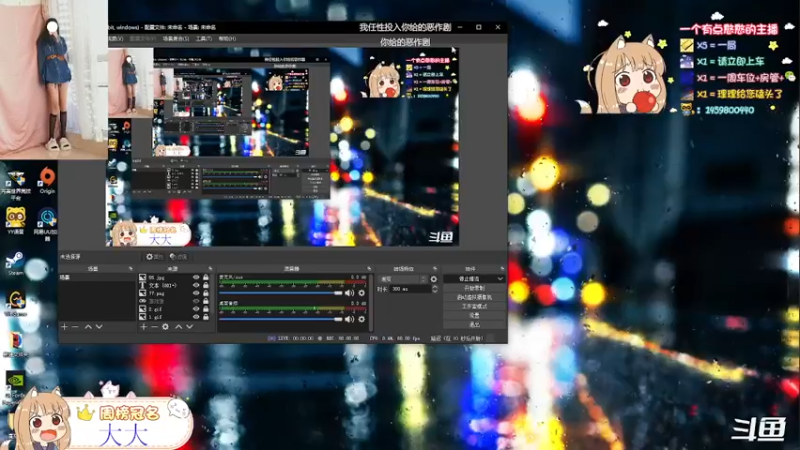
Task: Open transition properties gear icon
Action: pyautogui.click(x=434, y=279)
